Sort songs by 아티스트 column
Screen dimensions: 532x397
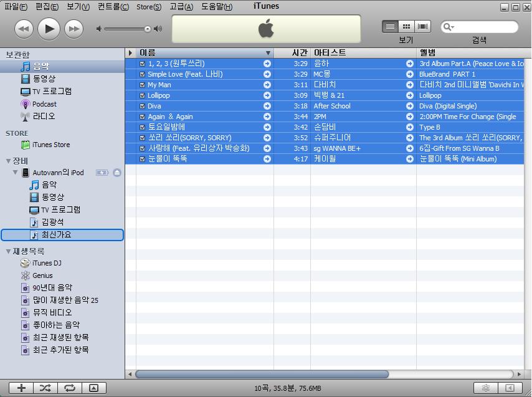point(363,52)
